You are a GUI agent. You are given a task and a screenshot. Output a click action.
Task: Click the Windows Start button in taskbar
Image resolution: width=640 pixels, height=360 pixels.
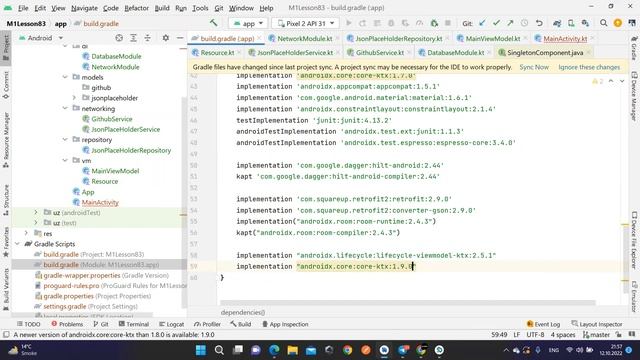(201, 350)
